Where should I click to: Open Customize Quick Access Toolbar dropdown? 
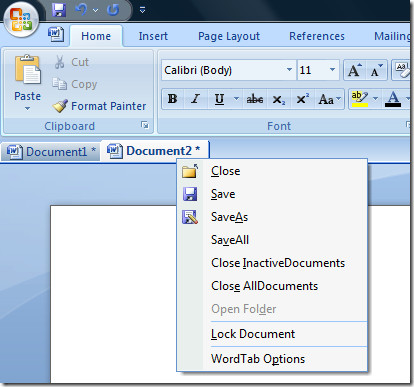tap(142, 10)
